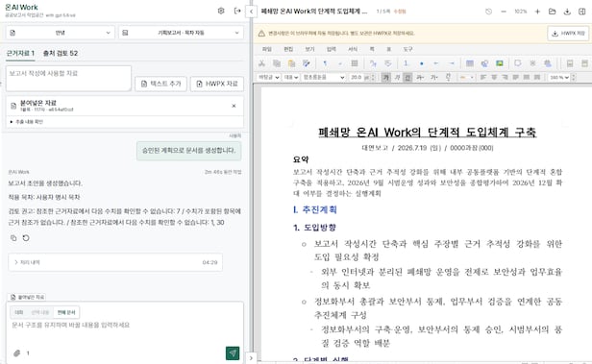Click the 텍스트 추가 button
The width and height of the screenshot is (592, 364).
[x=160, y=84]
